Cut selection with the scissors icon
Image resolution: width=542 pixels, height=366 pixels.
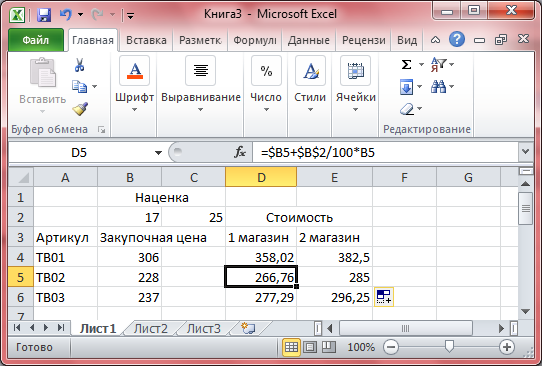pyautogui.click(x=80, y=65)
